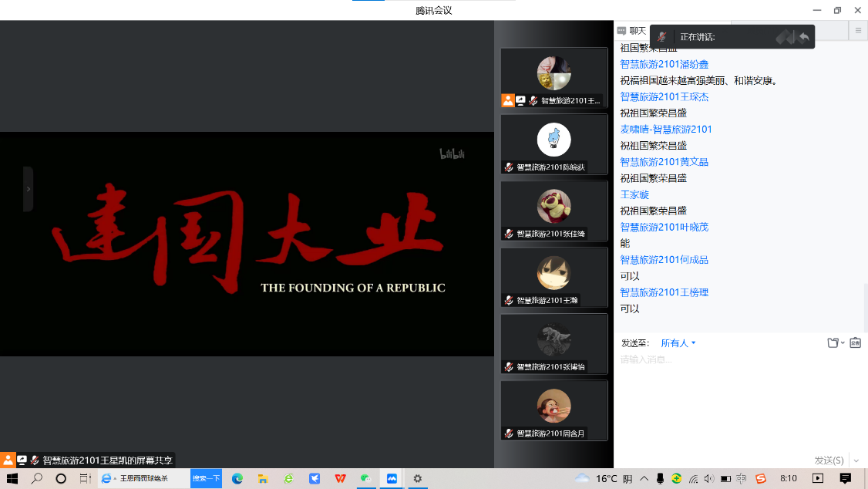The height and width of the screenshot is (489, 868).
Task: Open Cortana circle on taskbar
Action: tap(61, 478)
